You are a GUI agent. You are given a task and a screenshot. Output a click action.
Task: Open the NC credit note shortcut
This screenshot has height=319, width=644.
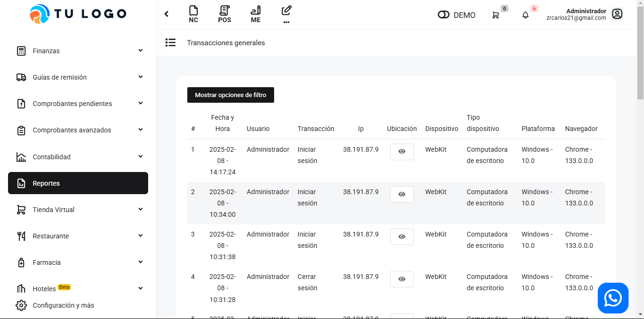pyautogui.click(x=193, y=14)
